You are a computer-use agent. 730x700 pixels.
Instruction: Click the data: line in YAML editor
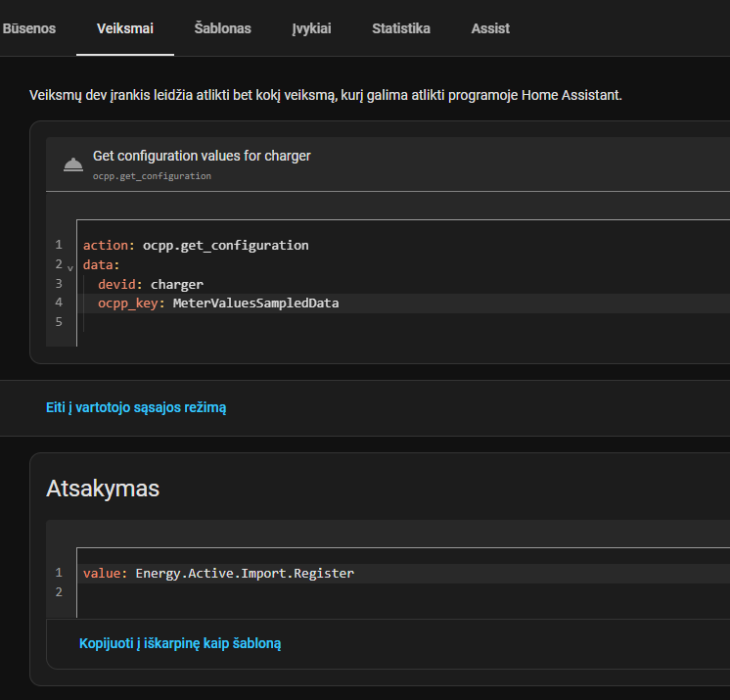(102, 265)
